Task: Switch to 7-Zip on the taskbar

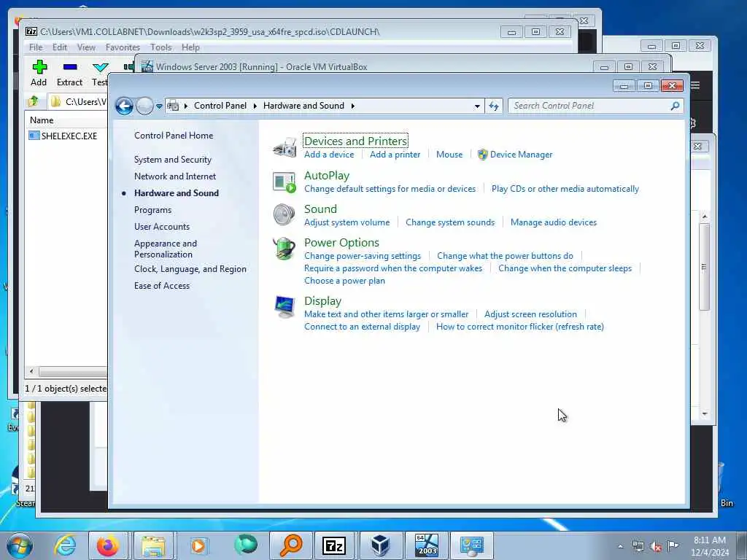Action: [x=334, y=545]
